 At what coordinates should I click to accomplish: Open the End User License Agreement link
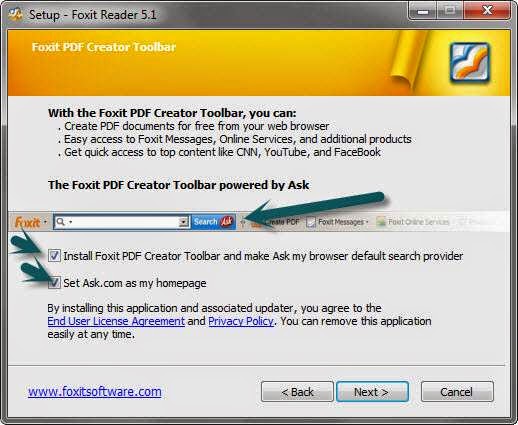[x=116, y=321]
